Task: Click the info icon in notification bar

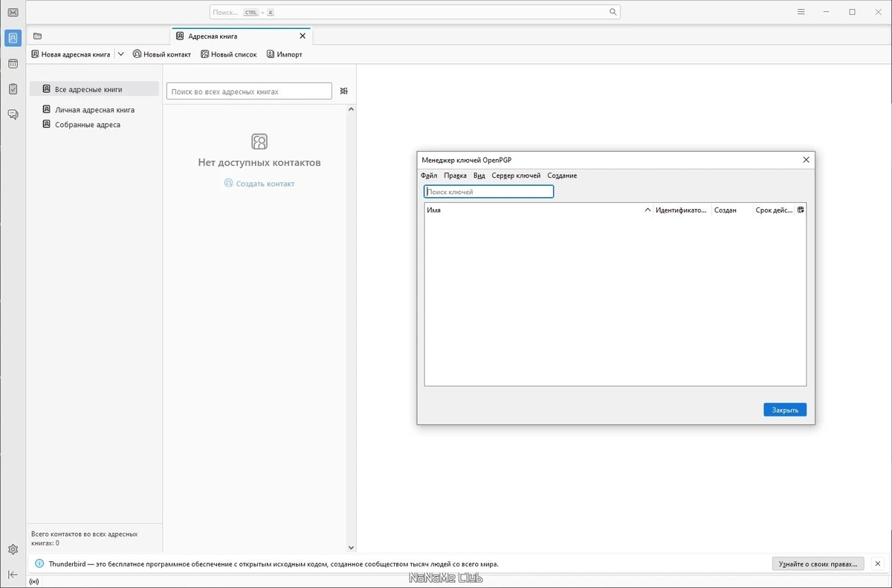Action: click(39, 563)
